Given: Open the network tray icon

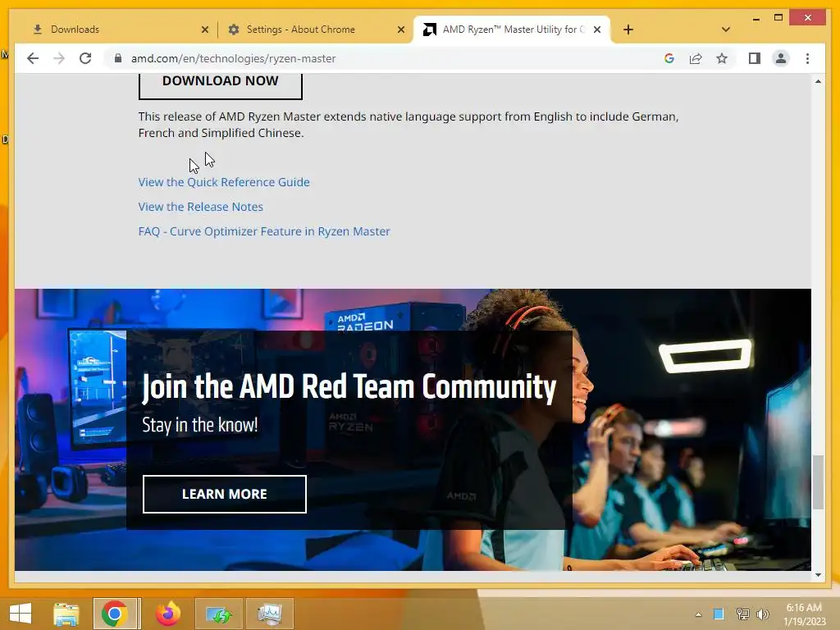Looking at the screenshot, I should coord(742,614).
